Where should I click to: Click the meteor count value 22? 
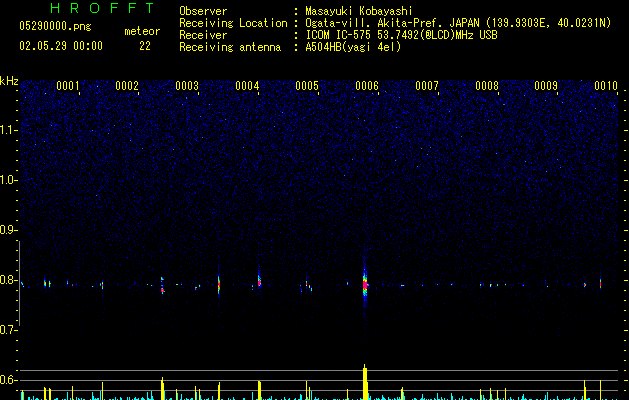(x=145, y=46)
